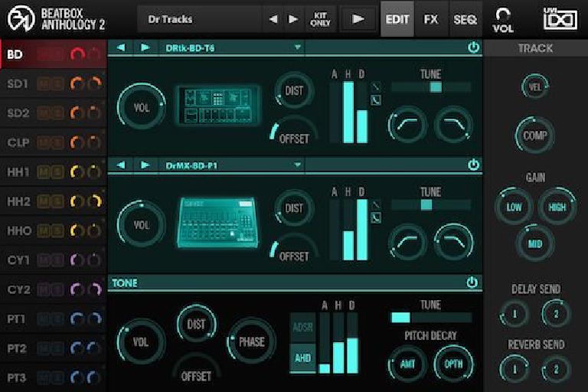Viewport: 588px width, 392px height.
Task: Click the PHASE knob in the TONE section
Action: click(251, 341)
